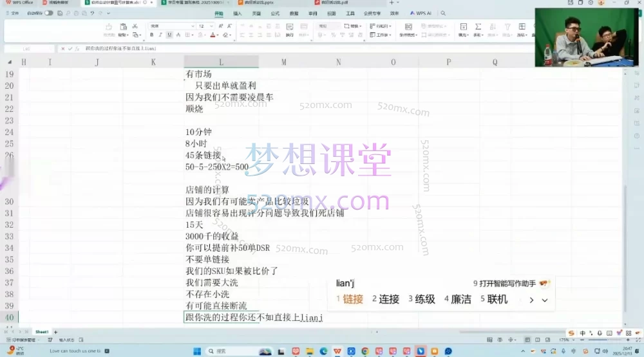Image resolution: width=644 pixels, height=357 pixels.
Task: Open the number format box 常规
Action: 328,26
